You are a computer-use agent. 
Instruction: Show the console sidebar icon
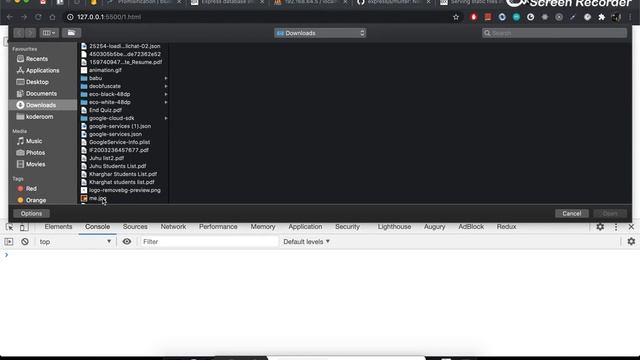pyautogui.click(x=9, y=242)
